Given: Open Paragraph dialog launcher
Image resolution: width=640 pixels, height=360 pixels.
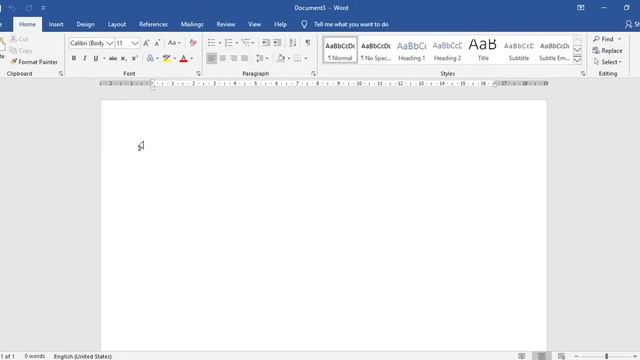Looking at the screenshot, I should [x=313, y=74].
